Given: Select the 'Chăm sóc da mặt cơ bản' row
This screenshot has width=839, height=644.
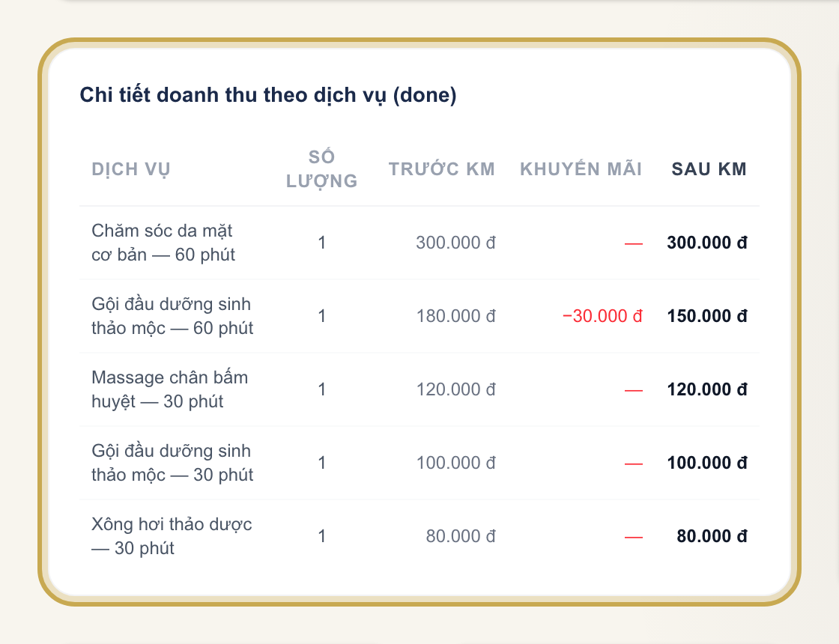Looking at the screenshot, I should pos(419,243).
